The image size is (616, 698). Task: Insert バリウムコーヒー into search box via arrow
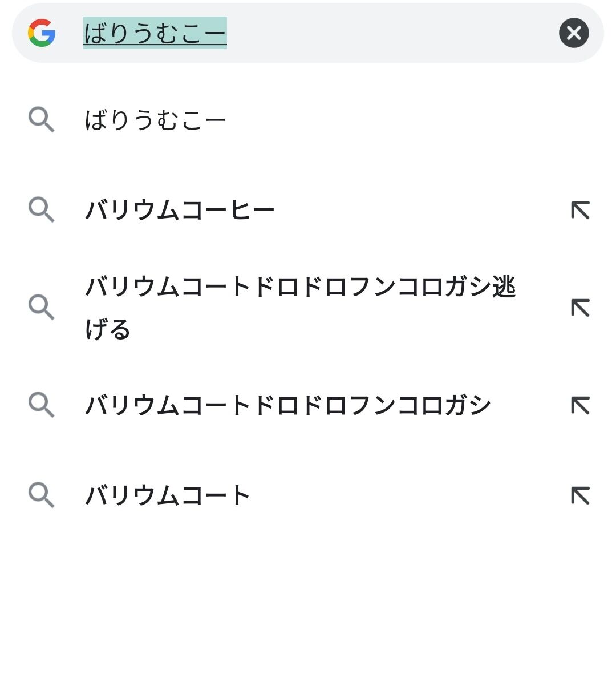(580, 211)
